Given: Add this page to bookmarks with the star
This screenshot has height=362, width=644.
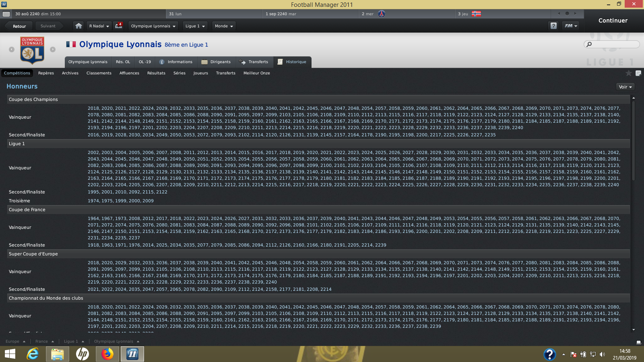Looking at the screenshot, I should coord(628,73).
